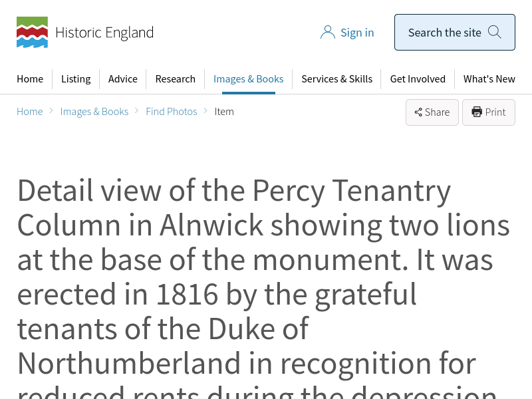
Task: Select the Images & Books tab
Action: click(248, 79)
